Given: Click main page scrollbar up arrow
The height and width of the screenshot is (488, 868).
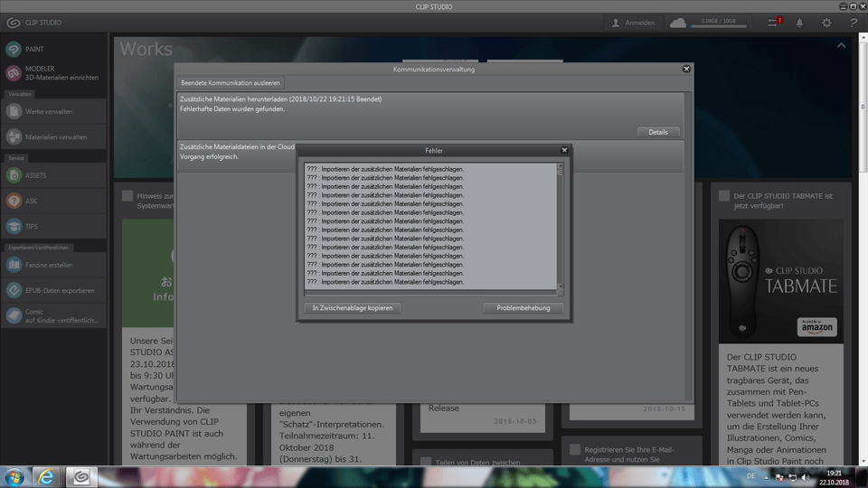Looking at the screenshot, I should click(863, 38).
